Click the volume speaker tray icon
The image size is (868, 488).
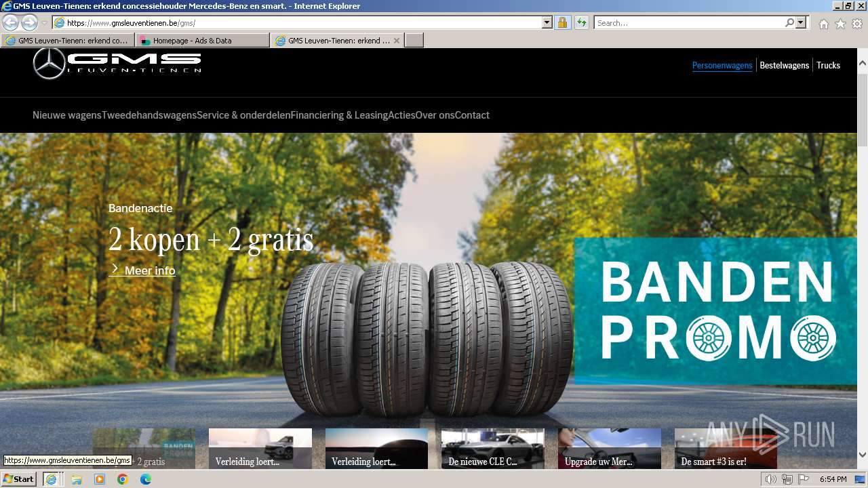coord(770,479)
